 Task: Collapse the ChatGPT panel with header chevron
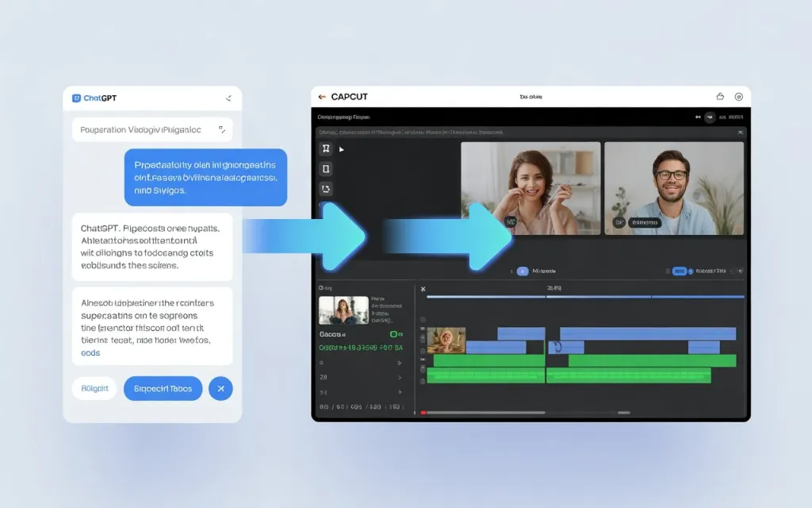click(x=228, y=98)
